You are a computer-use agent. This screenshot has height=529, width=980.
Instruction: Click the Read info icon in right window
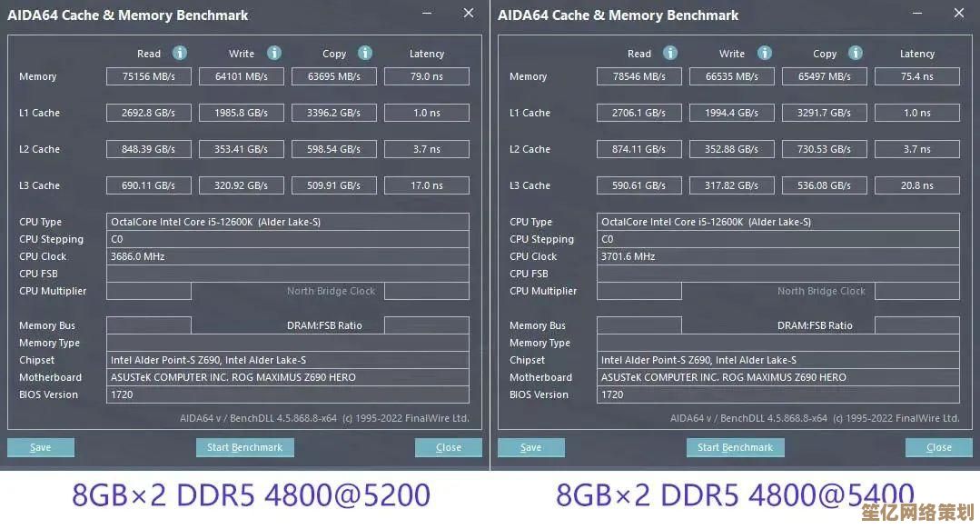tap(670, 54)
